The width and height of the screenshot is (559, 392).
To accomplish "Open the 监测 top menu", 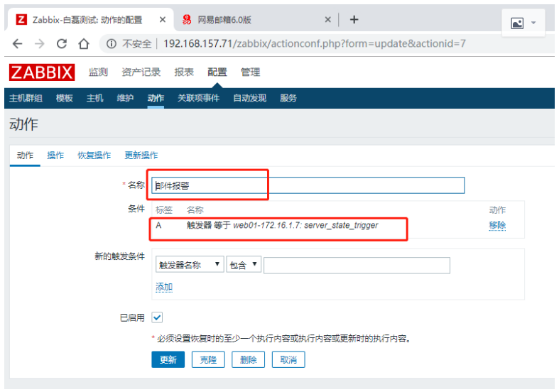I will pyautogui.click(x=98, y=72).
